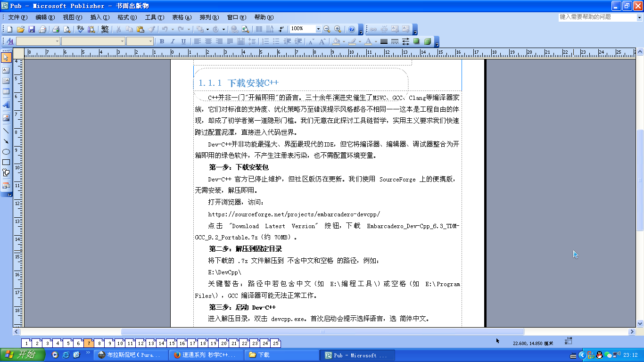
Task: Open the 插入 (Insert) menu
Action: point(99,17)
